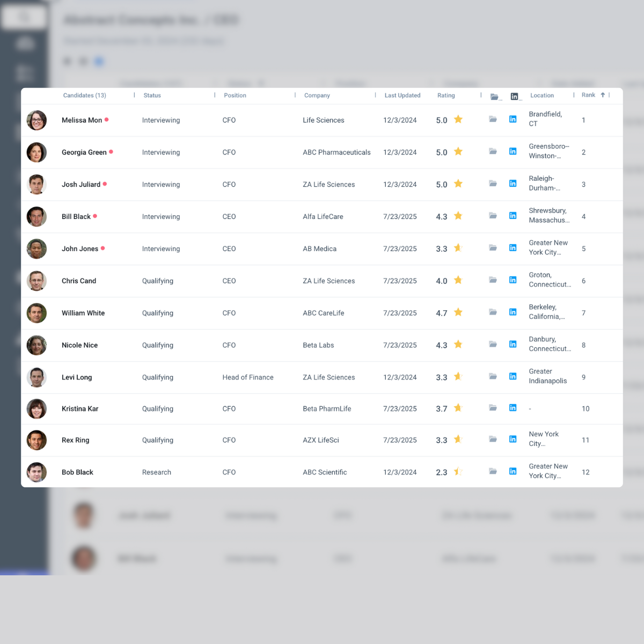
Task: Open candidate Chris Cand
Action: tap(79, 281)
